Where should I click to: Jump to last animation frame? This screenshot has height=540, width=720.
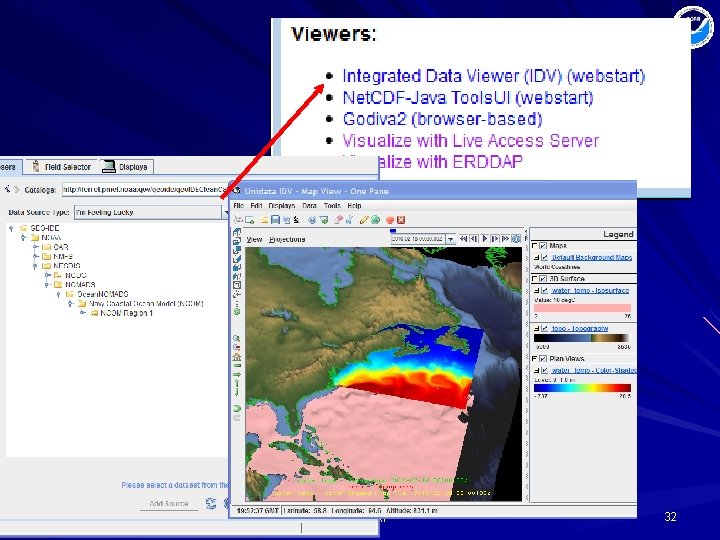tap(506, 239)
